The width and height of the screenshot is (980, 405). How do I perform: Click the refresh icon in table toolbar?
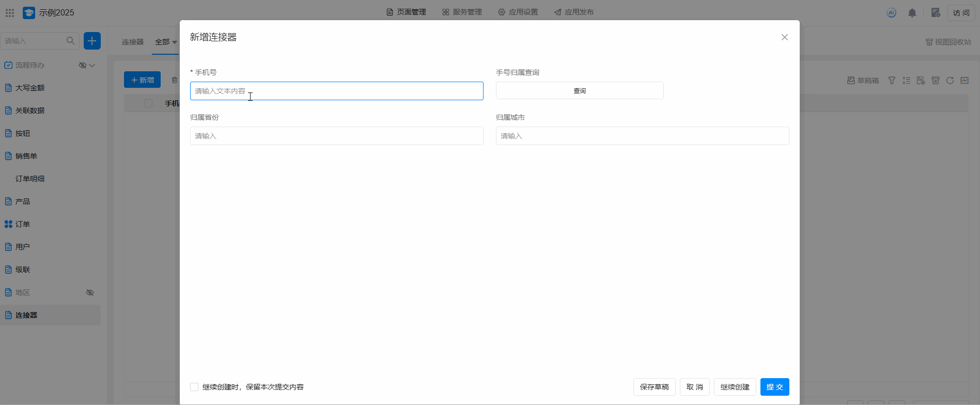pyautogui.click(x=950, y=81)
